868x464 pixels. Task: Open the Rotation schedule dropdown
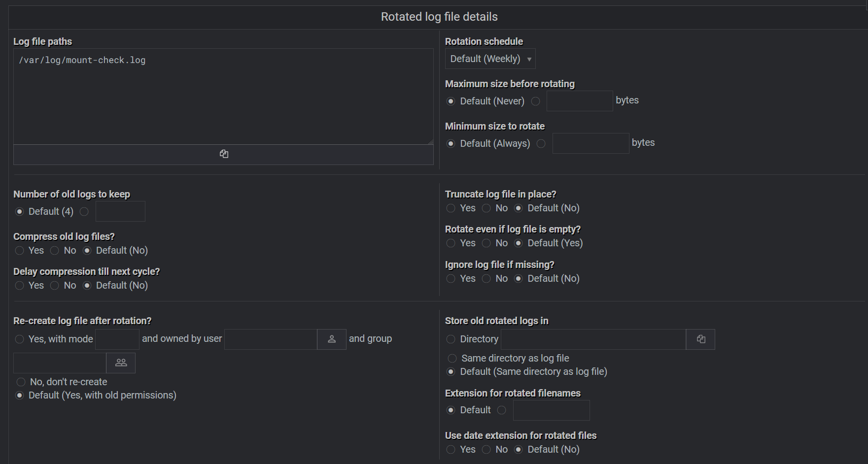tap(490, 59)
